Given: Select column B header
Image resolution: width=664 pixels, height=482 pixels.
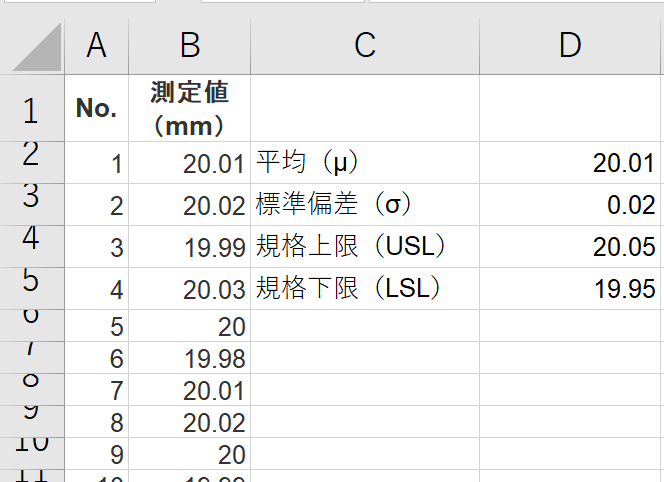Looking at the screenshot, I should coord(190,45).
